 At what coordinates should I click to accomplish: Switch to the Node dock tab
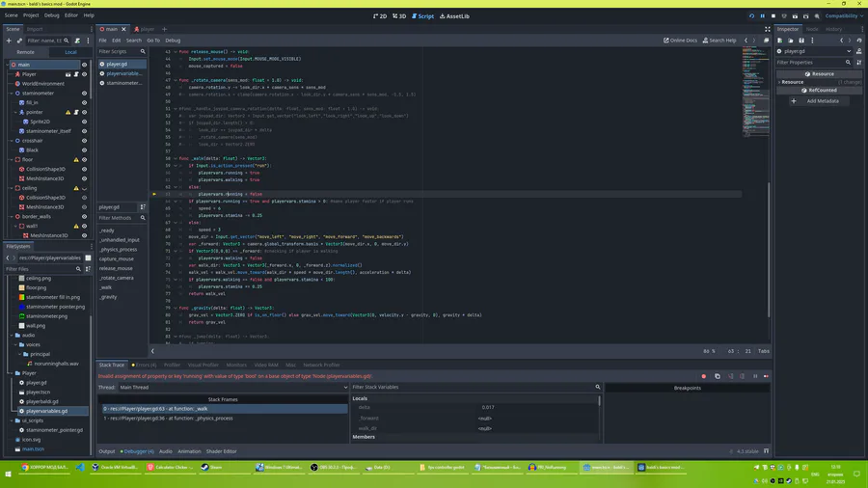pyautogui.click(x=811, y=29)
